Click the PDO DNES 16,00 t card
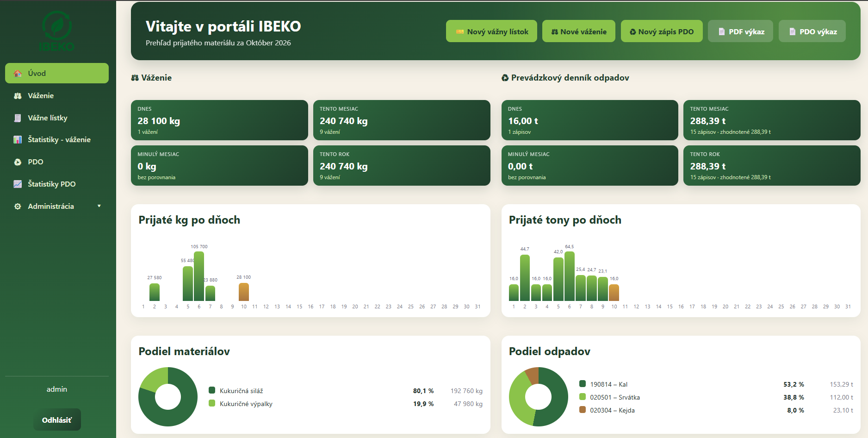 click(590, 120)
